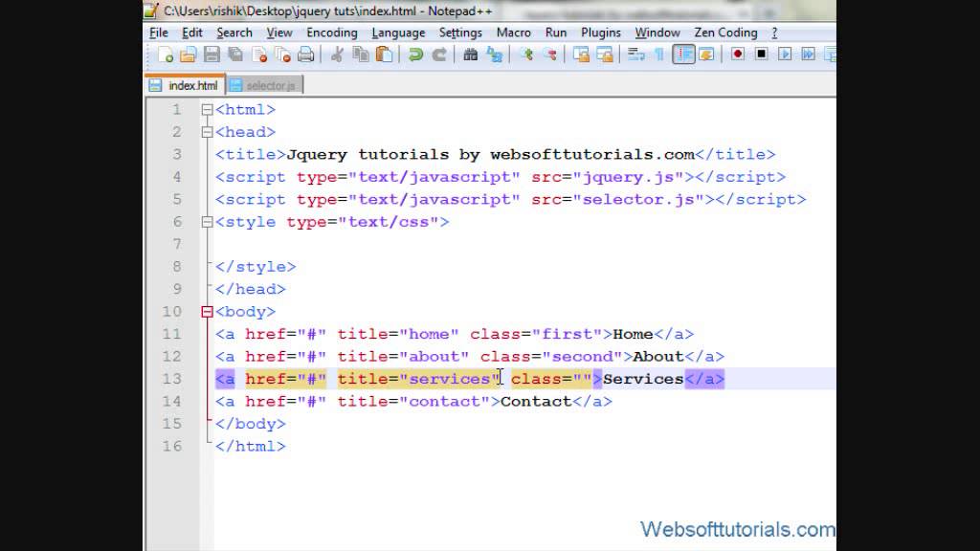Image resolution: width=980 pixels, height=551 pixels.
Task: Click the Close document toolbar icon
Action: click(259, 55)
